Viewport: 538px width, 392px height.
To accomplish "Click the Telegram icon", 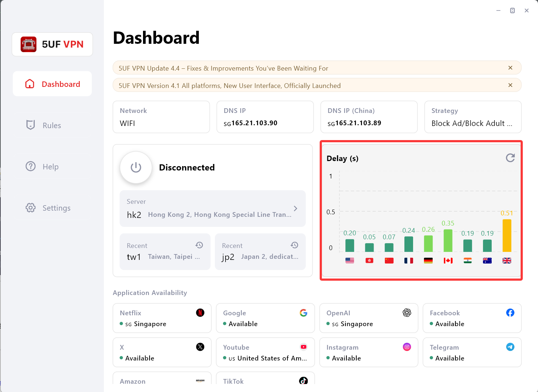I will pyautogui.click(x=510, y=347).
